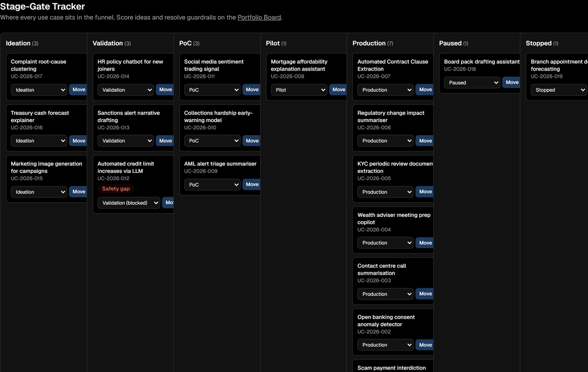This screenshot has height=372, width=588.
Task: Move the Treasury cash forecast explainer card
Action: tap(78, 141)
